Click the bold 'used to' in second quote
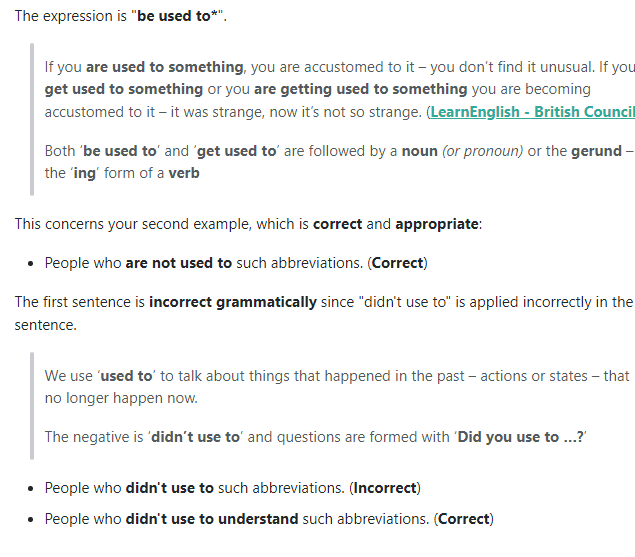 pyautogui.click(x=126, y=376)
